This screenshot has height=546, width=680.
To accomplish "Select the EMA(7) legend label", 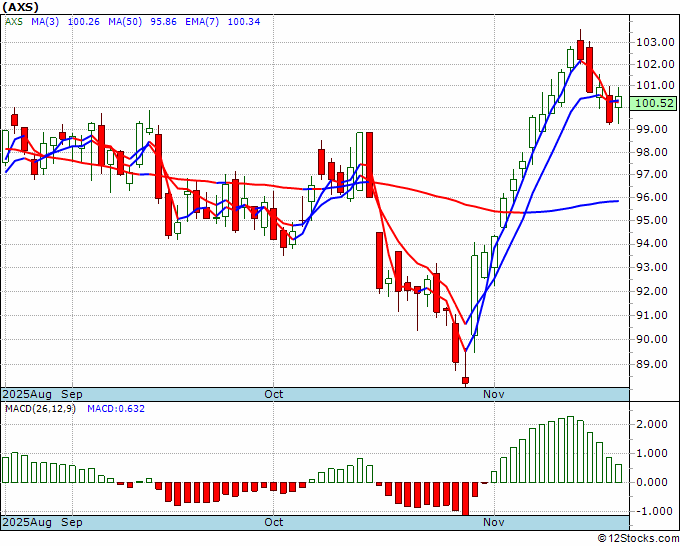I will pyautogui.click(x=202, y=22).
